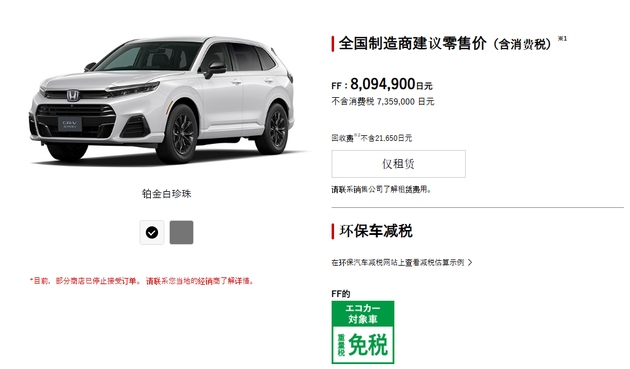
Task: Open the ※2 footnote next to 回收费
Action: click(x=357, y=135)
